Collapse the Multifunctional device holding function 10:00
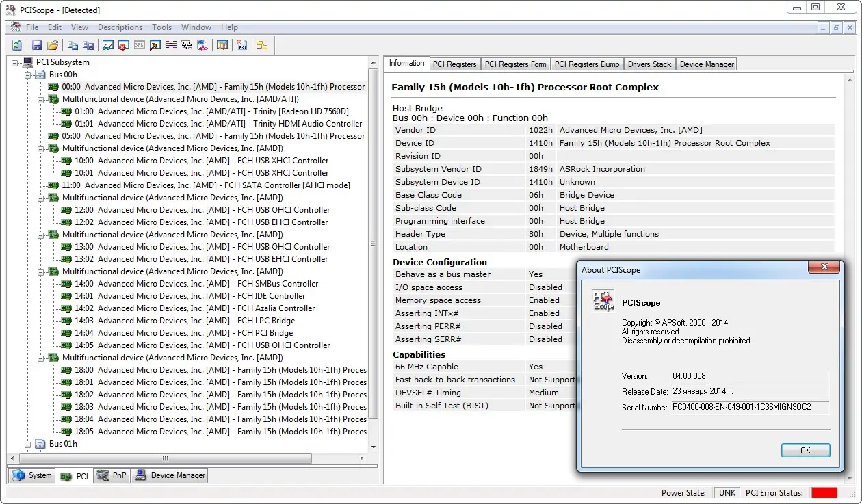Viewport: 862px width, 504px height. point(41,148)
